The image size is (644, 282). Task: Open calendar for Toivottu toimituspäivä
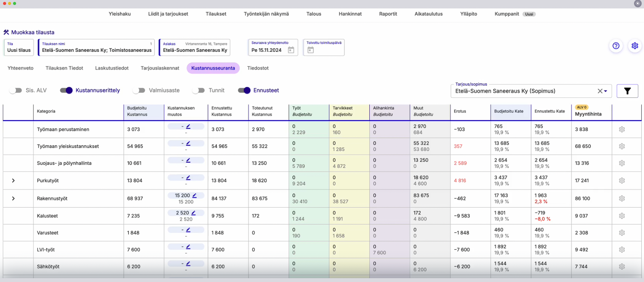(311, 50)
